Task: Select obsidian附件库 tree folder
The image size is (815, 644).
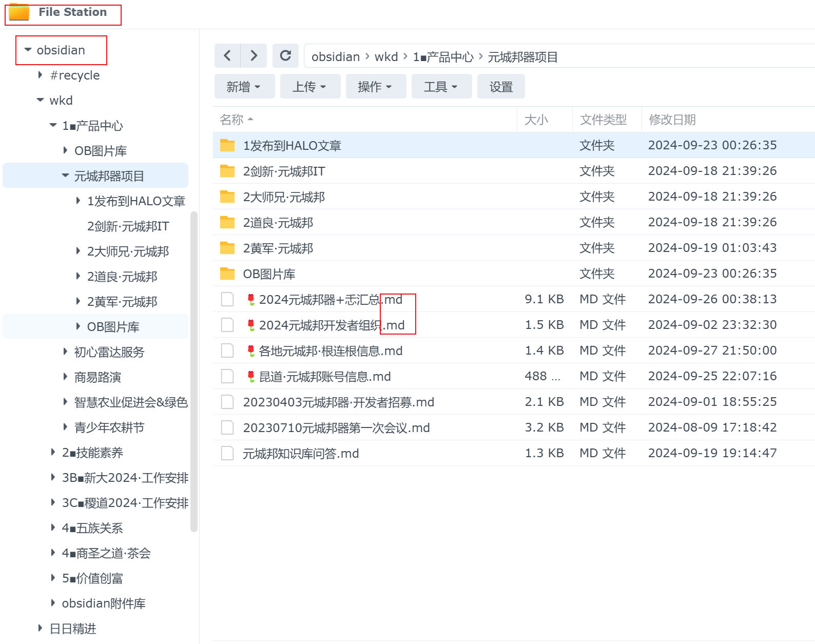Action: 104,603
